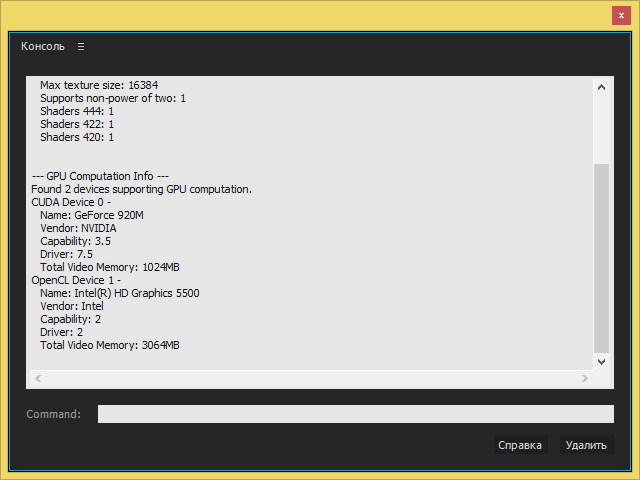Click the 'OpenCL Device 1 -' line
This screenshot has height=480, width=640.
pos(76,280)
